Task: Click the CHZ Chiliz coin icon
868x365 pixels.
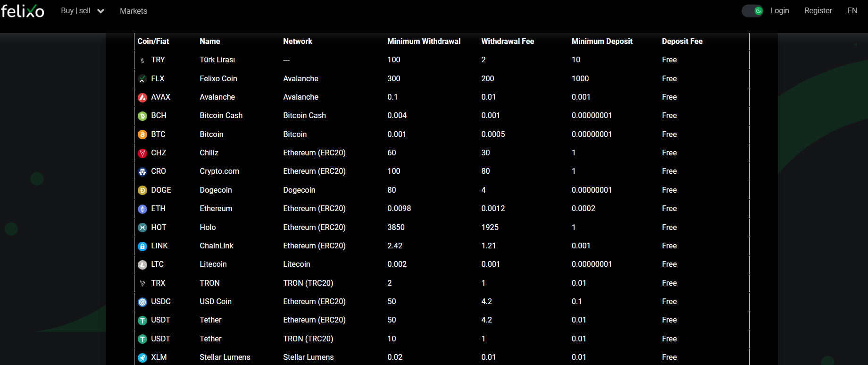Action: [x=142, y=153]
